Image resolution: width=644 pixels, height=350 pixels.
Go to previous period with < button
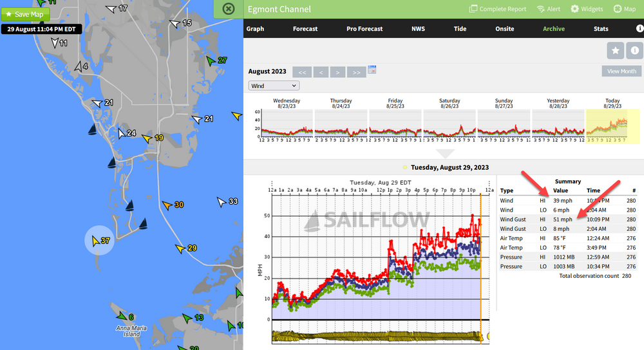pos(321,72)
